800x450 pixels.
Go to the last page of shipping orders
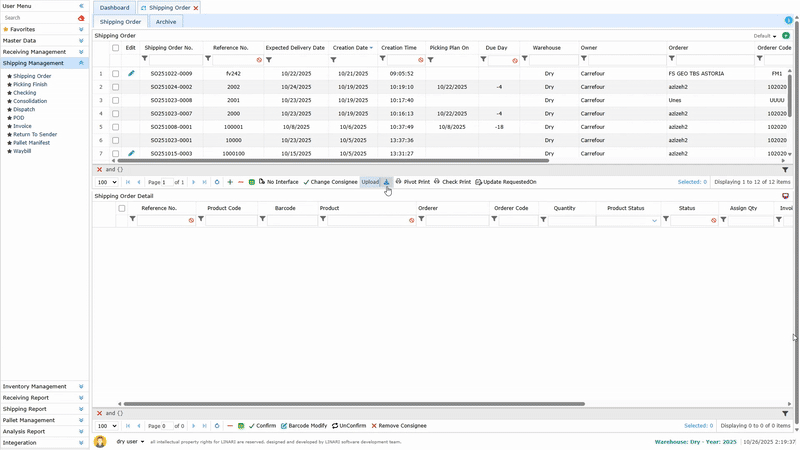205,182
